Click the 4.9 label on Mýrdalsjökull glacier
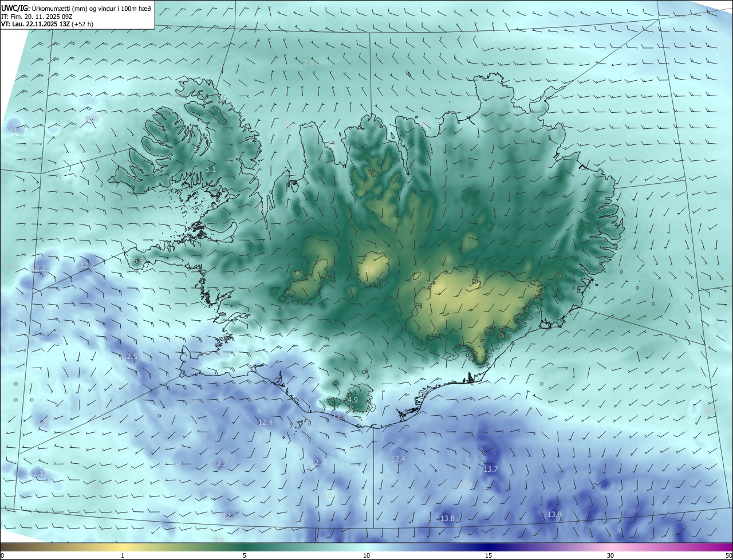The width and height of the screenshot is (733, 560). click(352, 400)
